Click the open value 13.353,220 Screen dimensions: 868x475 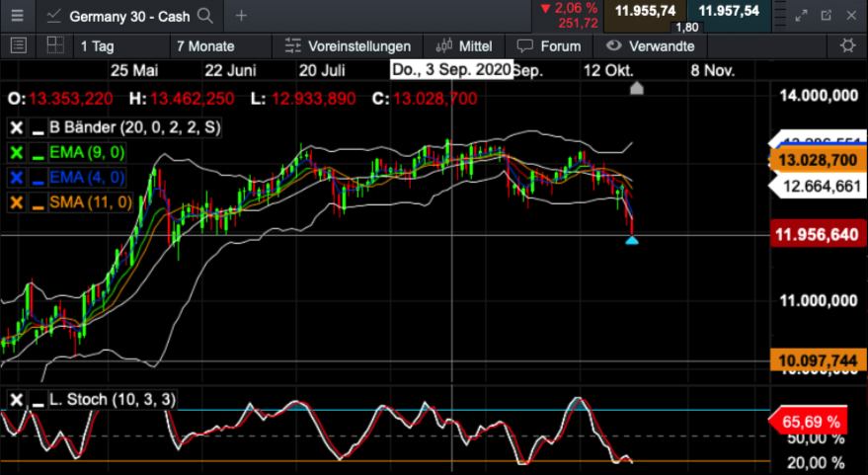click(x=71, y=99)
